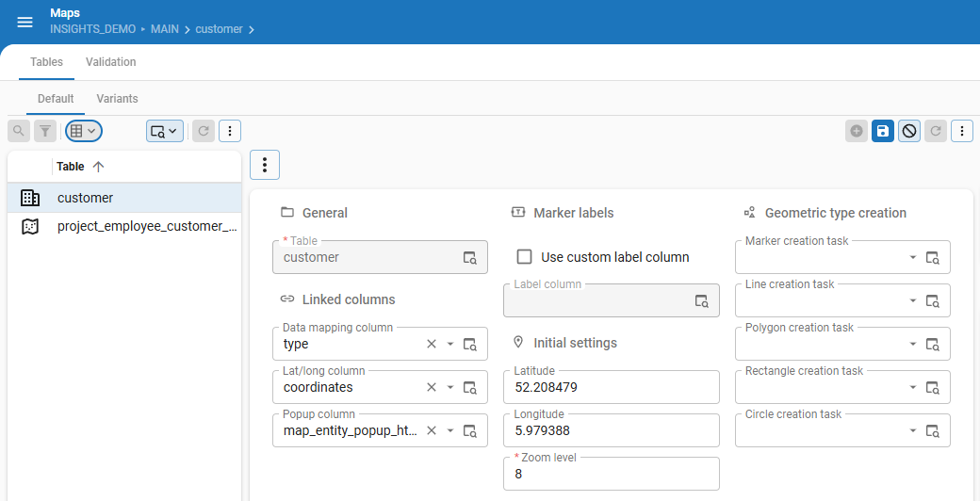Click the Latitude input field
This screenshot has height=501, width=980.
[x=611, y=387]
